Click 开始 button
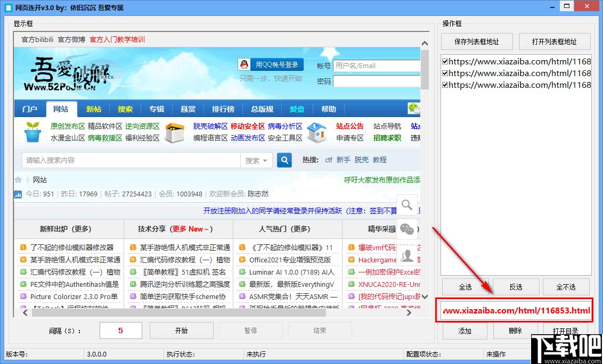Viewport: 603px width, 364px height. click(182, 330)
